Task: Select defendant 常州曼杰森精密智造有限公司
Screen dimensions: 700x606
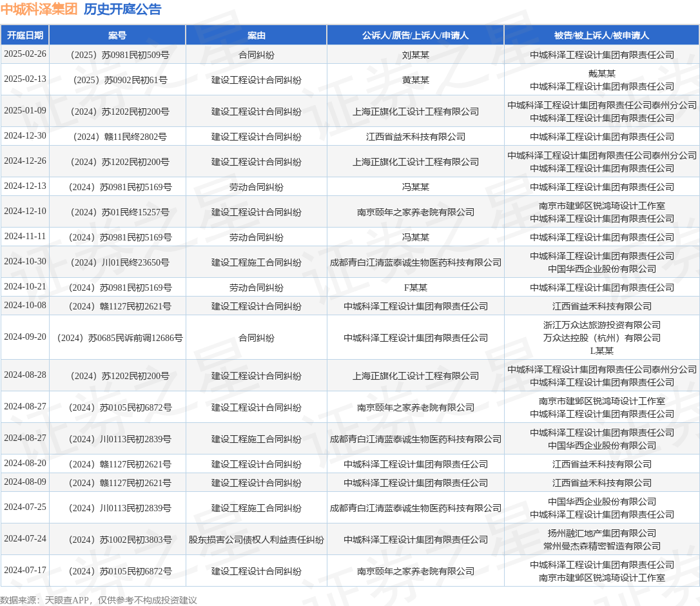Action: point(602,546)
